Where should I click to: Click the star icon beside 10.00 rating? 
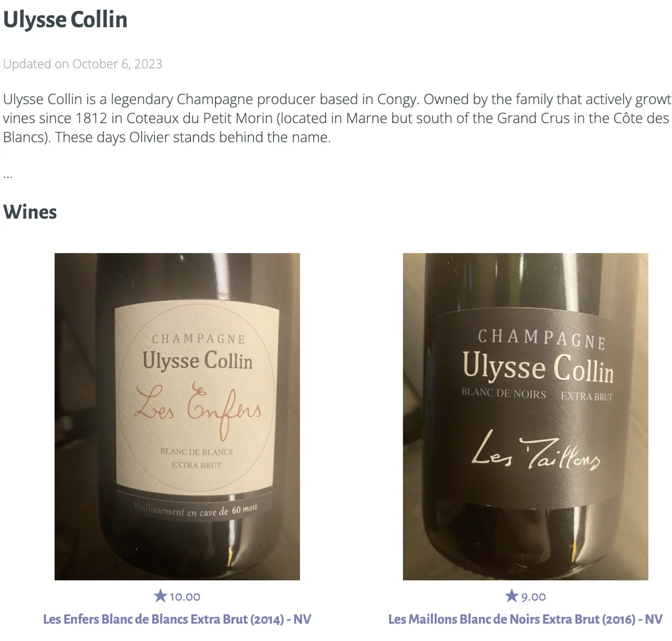(x=160, y=596)
